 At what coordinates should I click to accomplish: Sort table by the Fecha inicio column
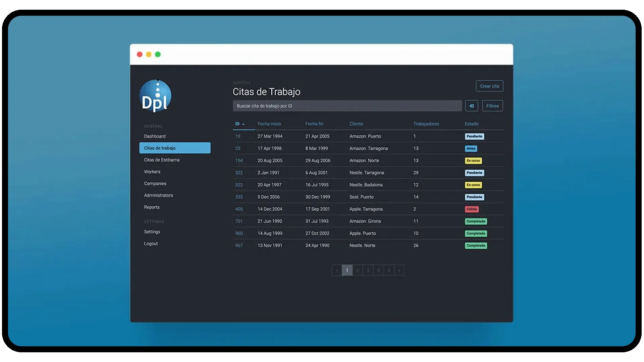click(269, 124)
